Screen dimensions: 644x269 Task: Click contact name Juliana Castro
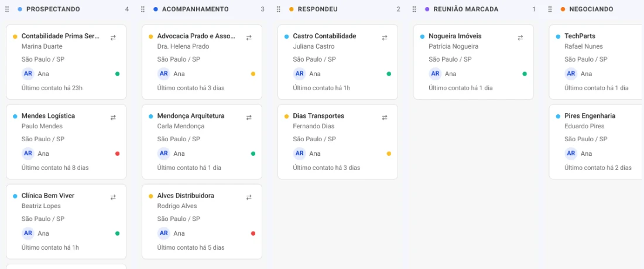coord(314,46)
